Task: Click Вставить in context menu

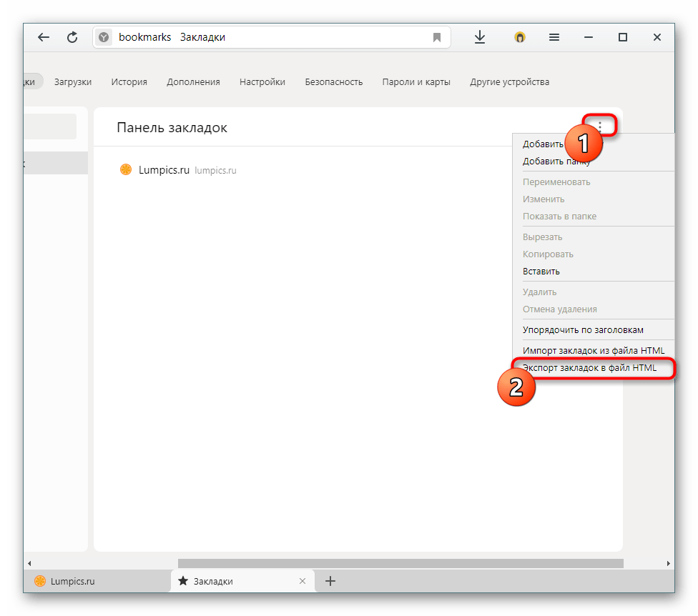Action: [x=541, y=272]
